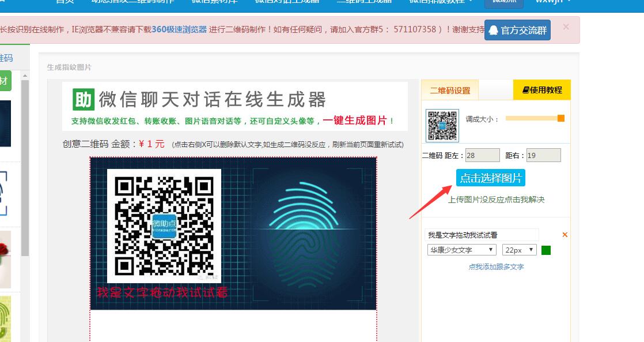The width and height of the screenshot is (644, 342).
Task: Click the left sidebar scrollbar up arrow
Action: click(x=25, y=76)
